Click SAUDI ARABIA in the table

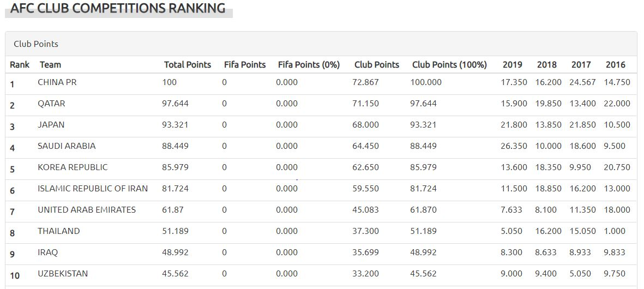pyautogui.click(x=67, y=146)
